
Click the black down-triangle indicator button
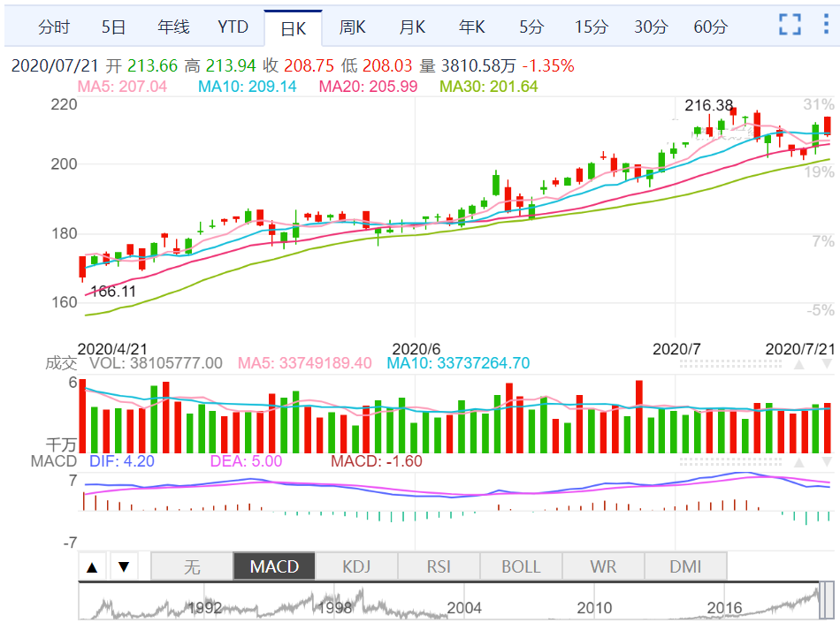(124, 566)
